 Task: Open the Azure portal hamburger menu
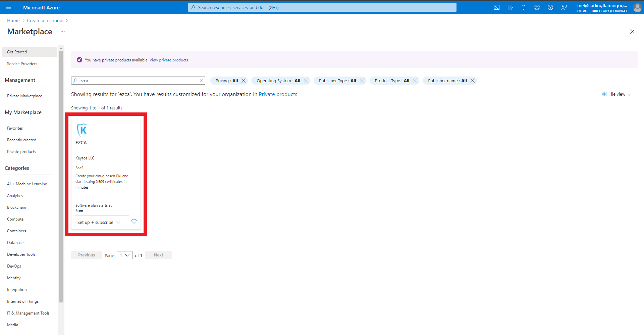coord(8,7)
